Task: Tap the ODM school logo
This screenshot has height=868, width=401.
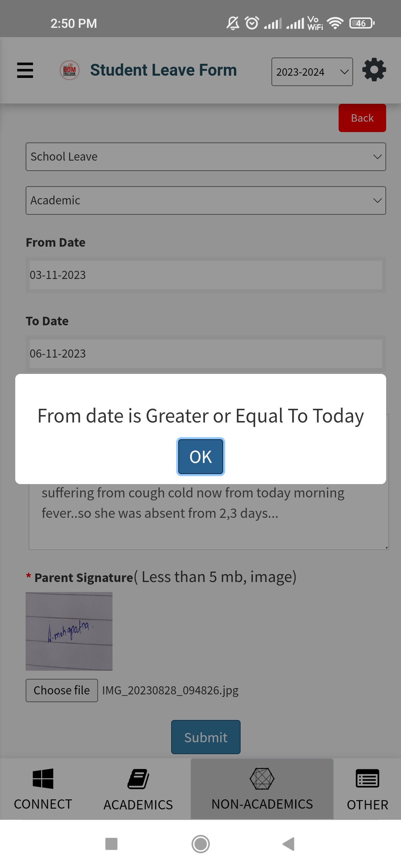Action: point(69,70)
